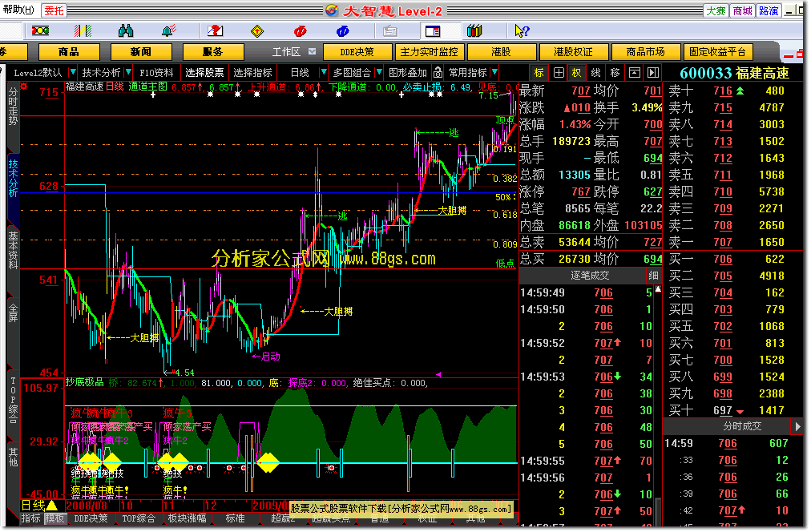811x532 pixels.
Task: Click the grid crosshair icon in chart toolbar
Action: (x=559, y=73)
